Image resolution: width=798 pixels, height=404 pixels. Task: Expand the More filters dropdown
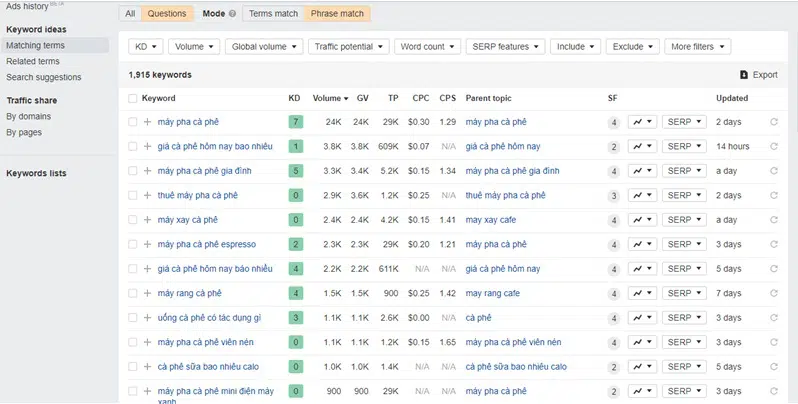pos(698,46)
